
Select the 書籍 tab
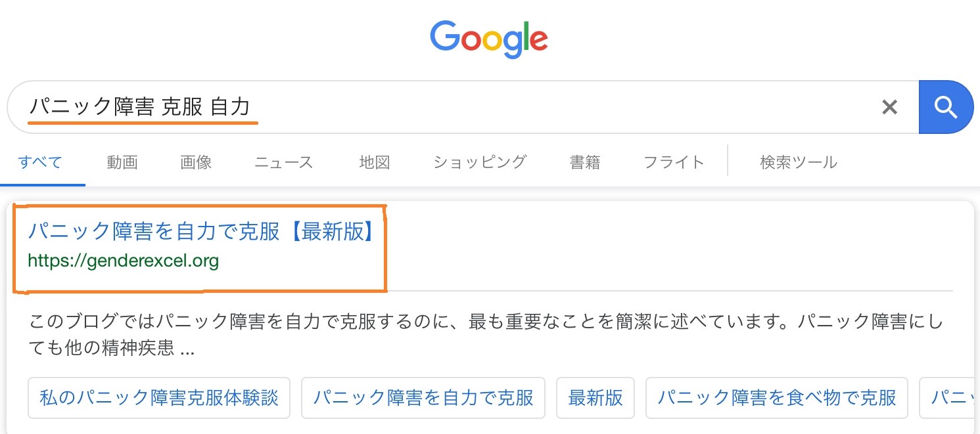pos(585,162)
